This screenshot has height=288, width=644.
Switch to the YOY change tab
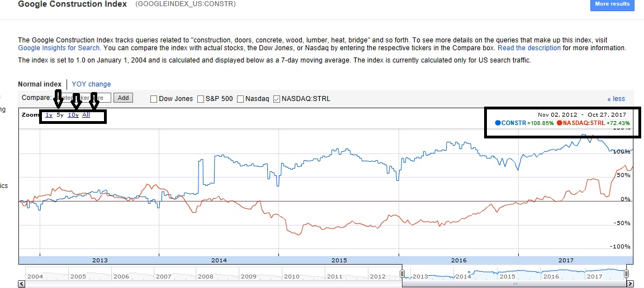click(x=91, y=84)
